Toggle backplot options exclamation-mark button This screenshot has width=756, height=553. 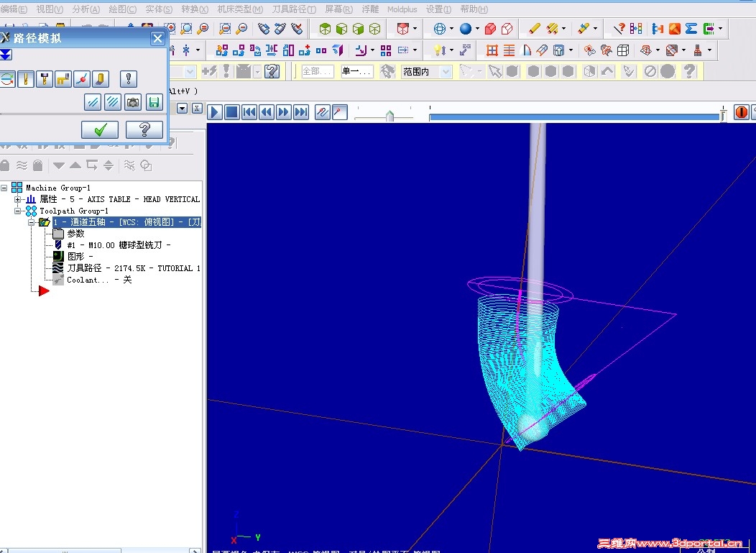pyautogui.click(x=129, y=78)
